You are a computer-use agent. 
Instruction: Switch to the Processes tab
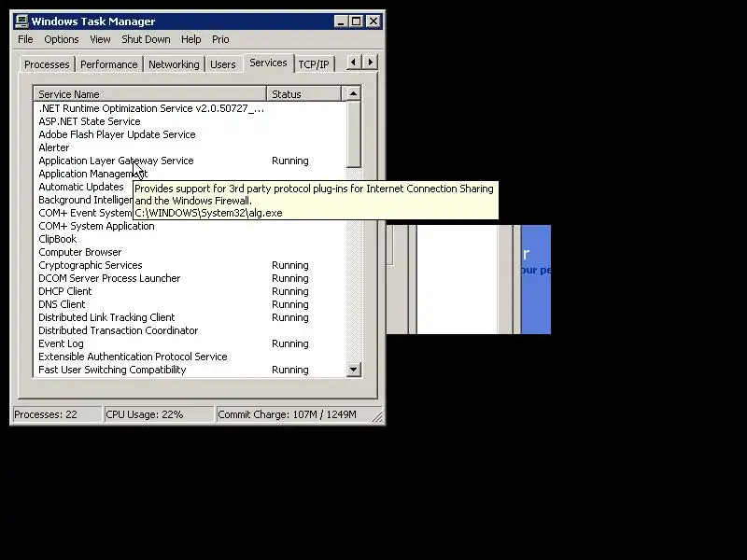click(47, 64)
